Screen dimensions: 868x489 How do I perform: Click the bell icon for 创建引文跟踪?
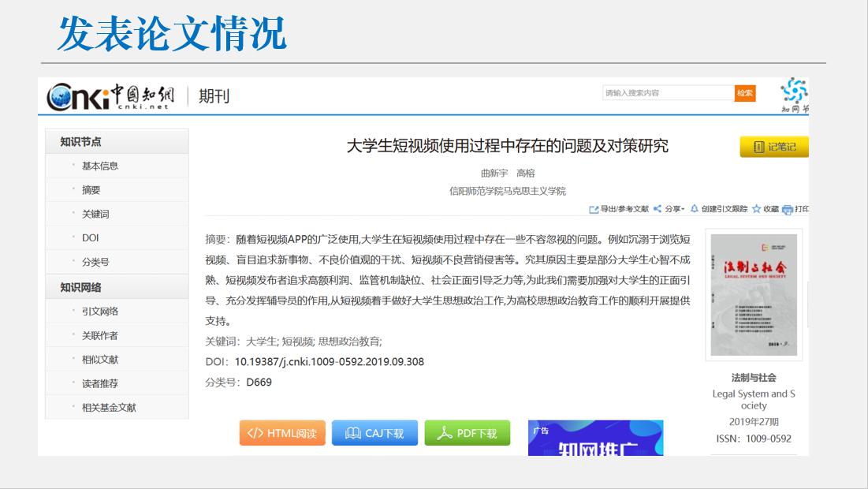(695, 209)
